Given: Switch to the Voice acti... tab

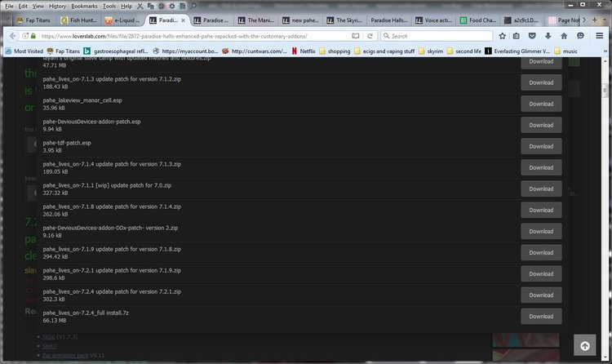Looking at the screenshot, I should coord(434,20).
